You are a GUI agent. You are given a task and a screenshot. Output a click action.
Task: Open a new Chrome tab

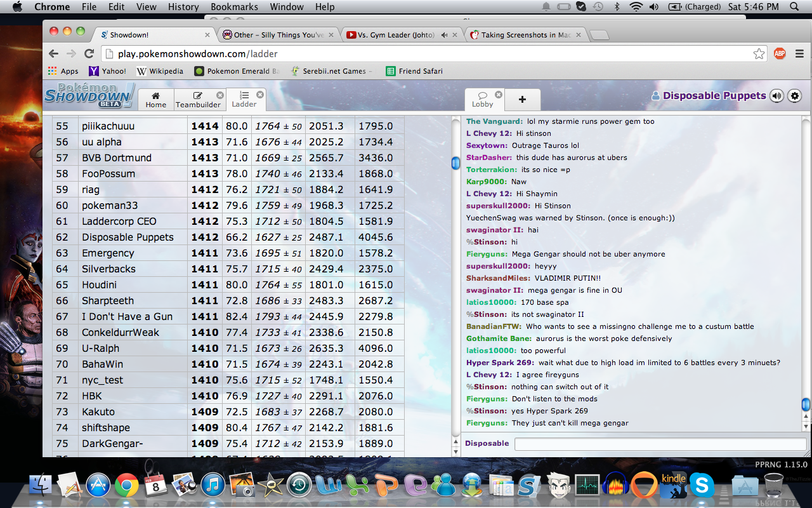pos(599,36)
